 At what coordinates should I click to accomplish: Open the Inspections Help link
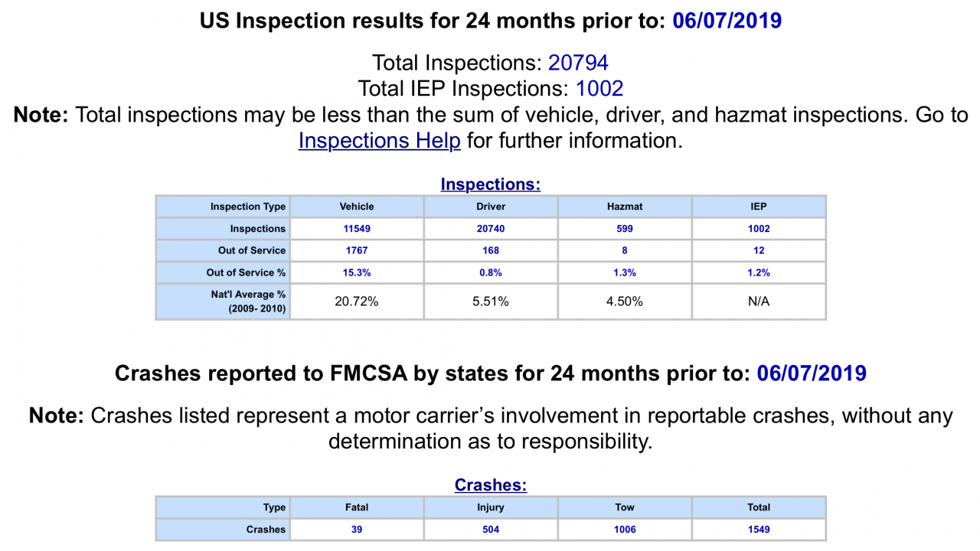point(379,141)
